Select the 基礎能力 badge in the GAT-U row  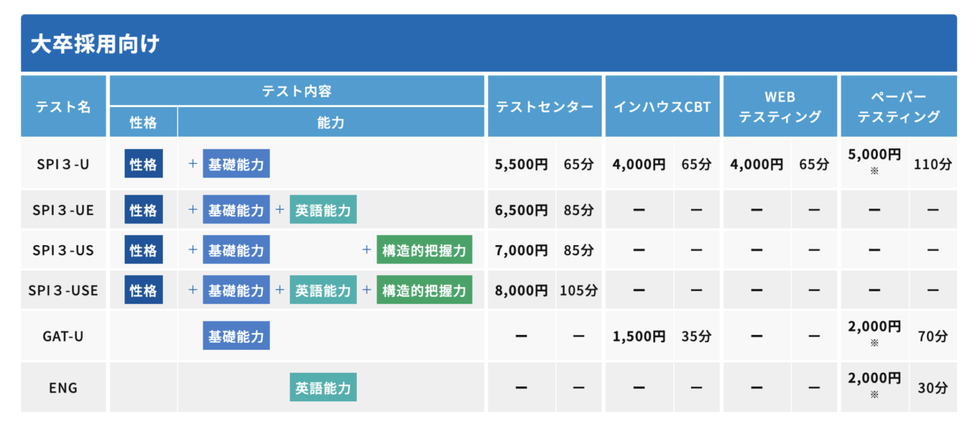tap(236, 336)
